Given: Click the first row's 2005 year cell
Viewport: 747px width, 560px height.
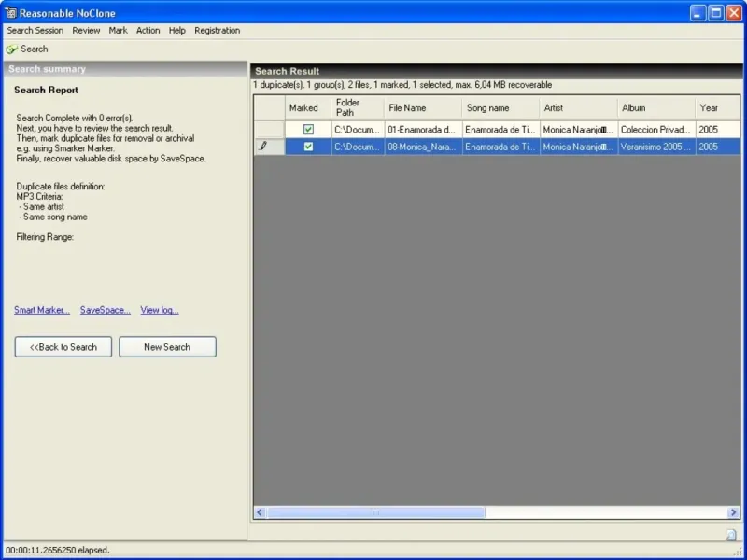Looking at the screenshot, I should tap(717, 129).
